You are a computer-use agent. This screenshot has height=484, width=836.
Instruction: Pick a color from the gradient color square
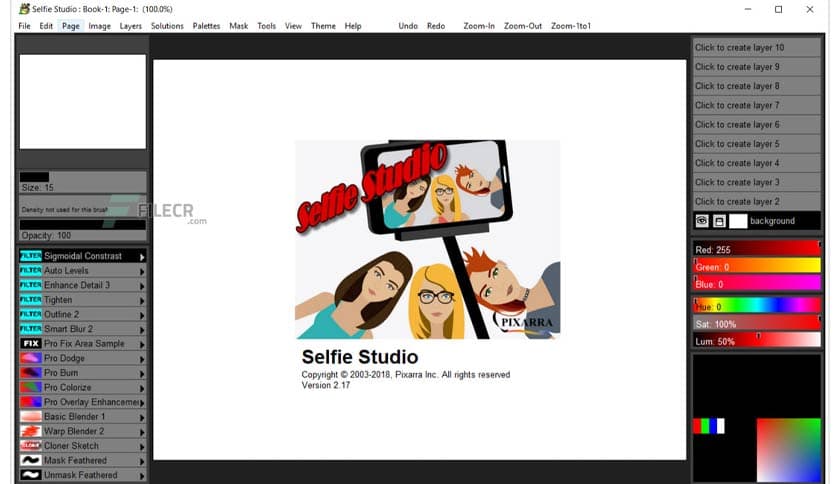789,450
